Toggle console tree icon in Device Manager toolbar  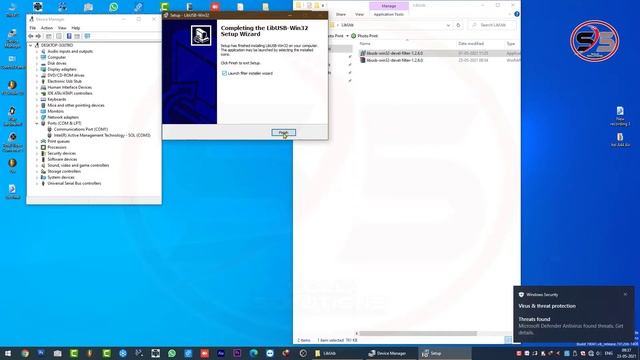tap(49, 36)
